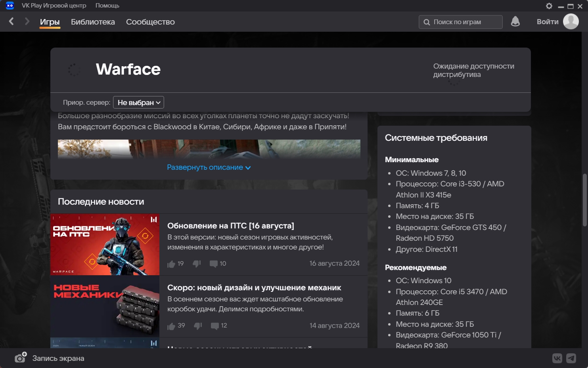
Task: Click the user avatar icon
Action: (x=571, y=21)
